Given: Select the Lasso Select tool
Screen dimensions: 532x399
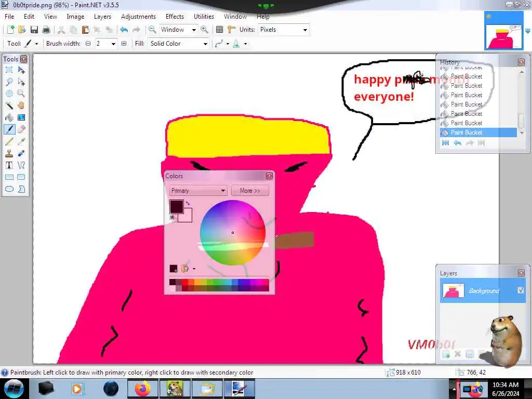Looking at the screenshot, I should point(9,82).
